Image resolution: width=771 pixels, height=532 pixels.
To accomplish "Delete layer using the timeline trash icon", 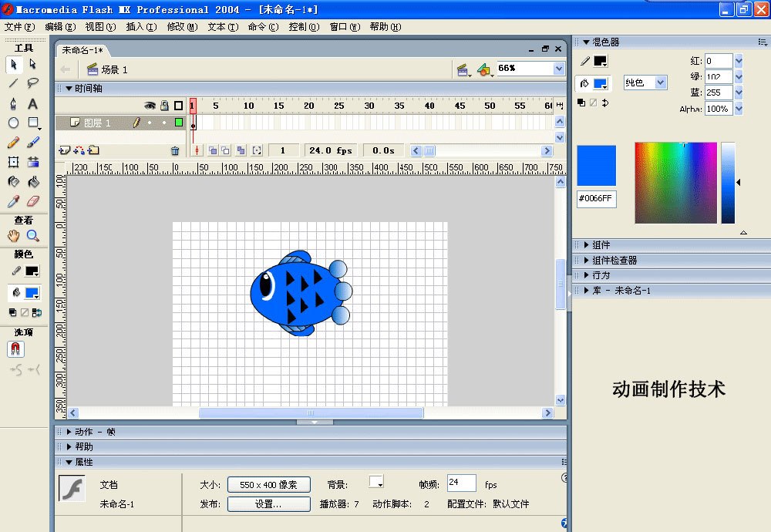I will click(175, 151).
